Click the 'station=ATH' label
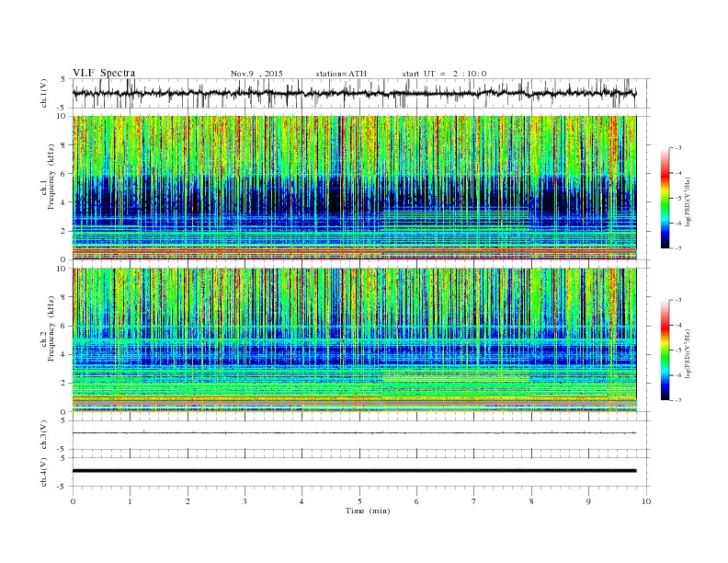Viewport: 728px width, 563px height. pos(341,74)
